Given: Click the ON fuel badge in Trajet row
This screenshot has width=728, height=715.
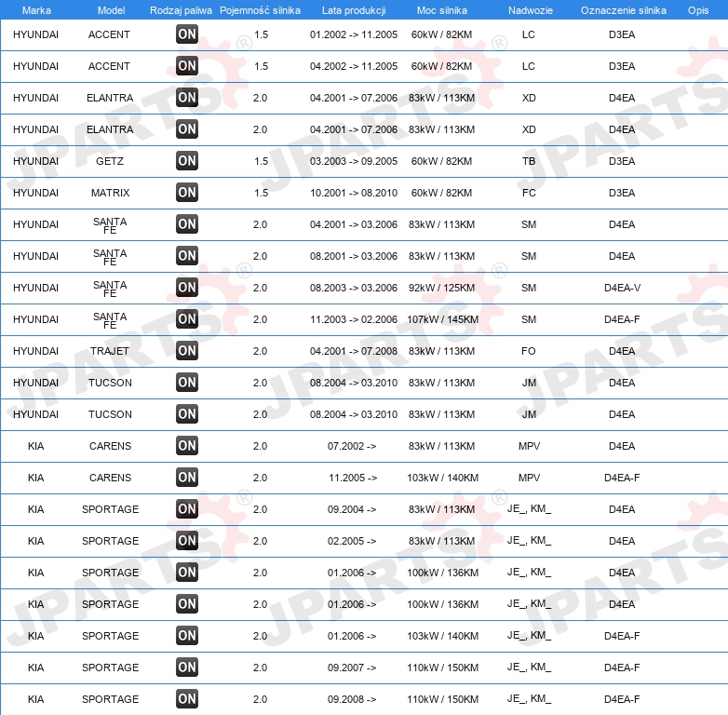Looking at the screenshot, I should [187, 351].
